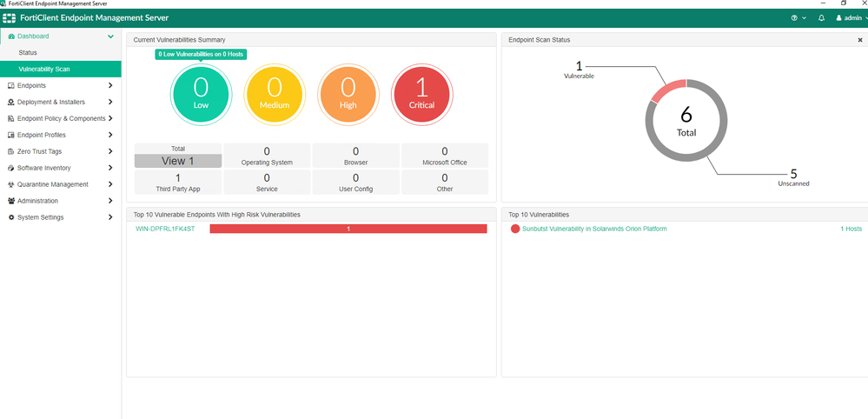The height and width of the screenshot is (419, 868).
Task: Open notifications bell icon
Action: (821, 18)
